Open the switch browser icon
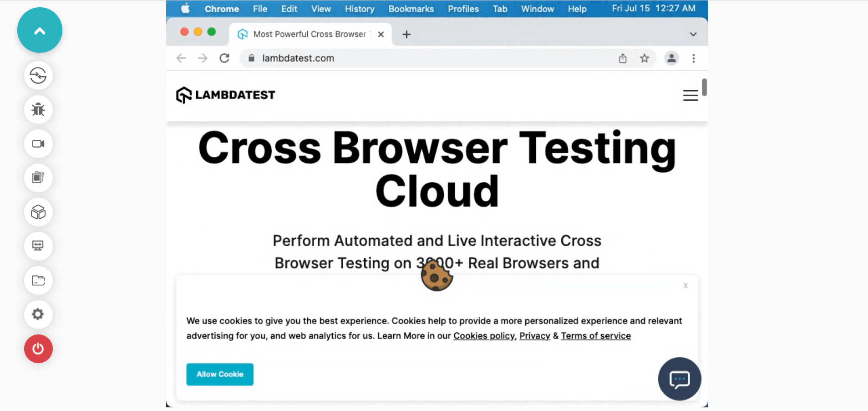This screenshot has height=411, width=868. [38, 75]
